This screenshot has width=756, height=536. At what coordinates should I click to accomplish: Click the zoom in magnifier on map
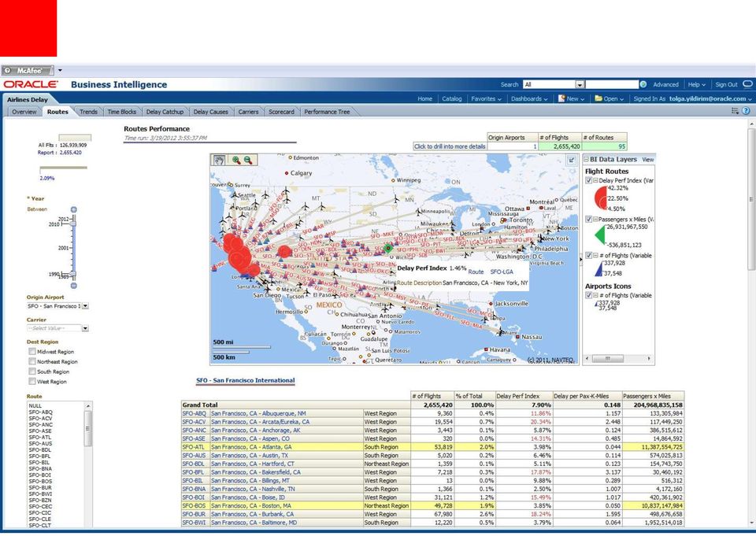[236, 160]
